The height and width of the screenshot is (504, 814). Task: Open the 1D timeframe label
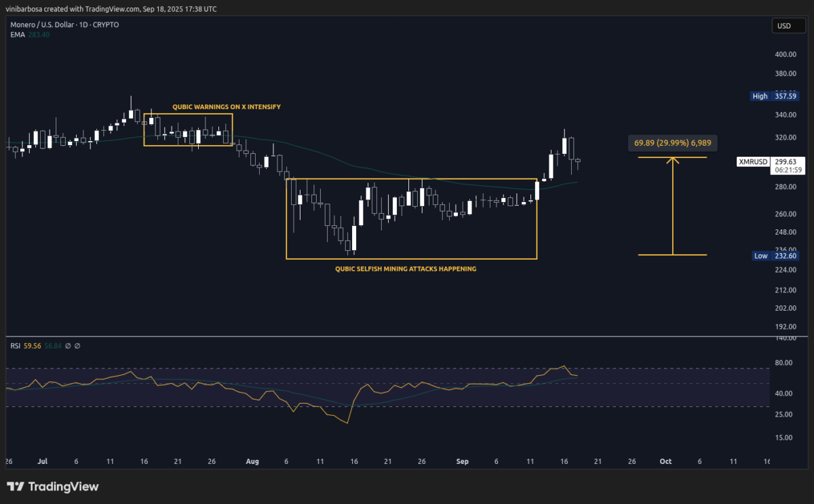83,24
